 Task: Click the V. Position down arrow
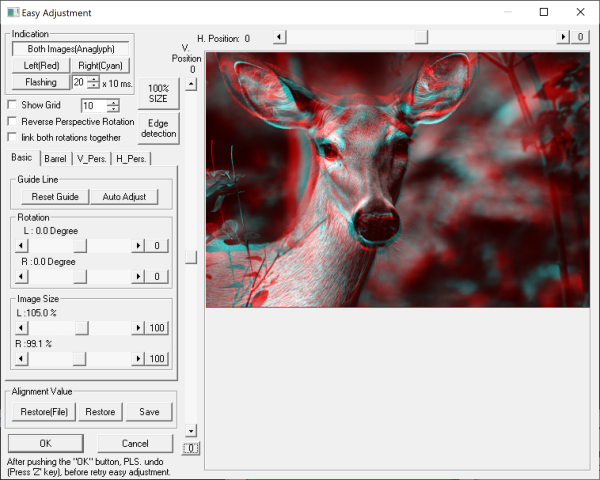[191, 430]
